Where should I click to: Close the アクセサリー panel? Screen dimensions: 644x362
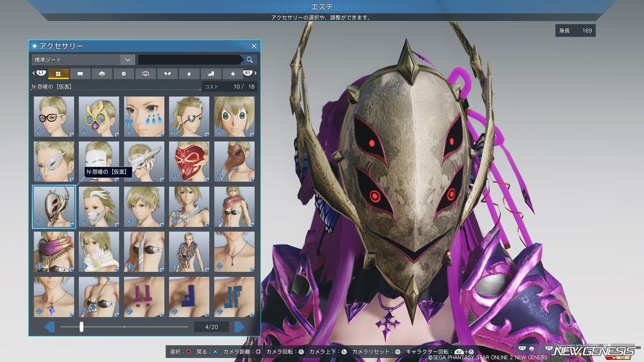[x=254, y=46]
